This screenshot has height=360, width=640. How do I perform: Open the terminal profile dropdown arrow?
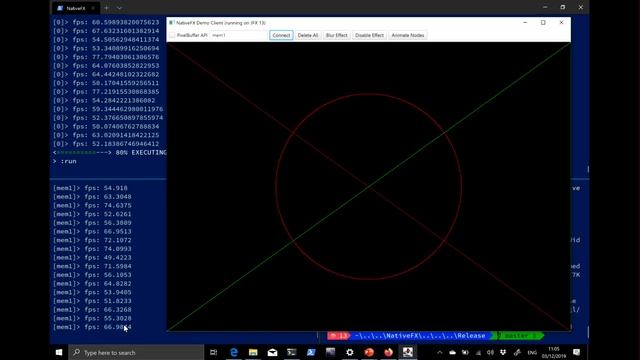tap(119, 8)
